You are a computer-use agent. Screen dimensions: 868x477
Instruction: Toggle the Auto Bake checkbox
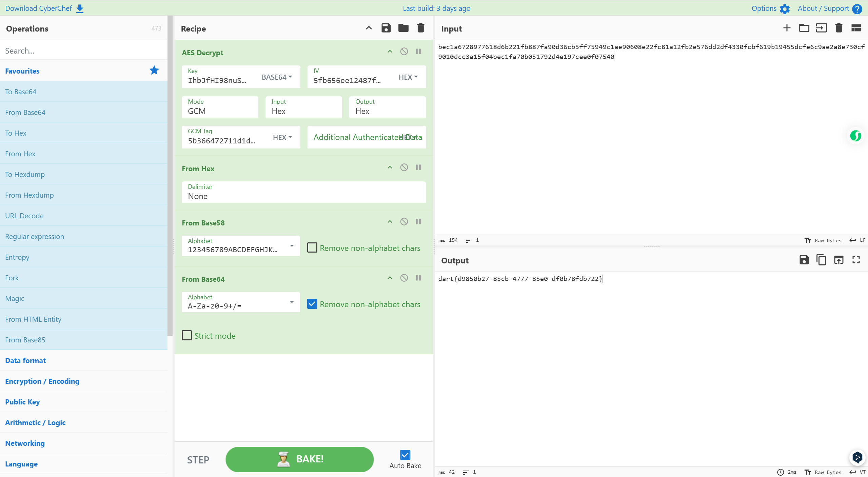point(405,455)
